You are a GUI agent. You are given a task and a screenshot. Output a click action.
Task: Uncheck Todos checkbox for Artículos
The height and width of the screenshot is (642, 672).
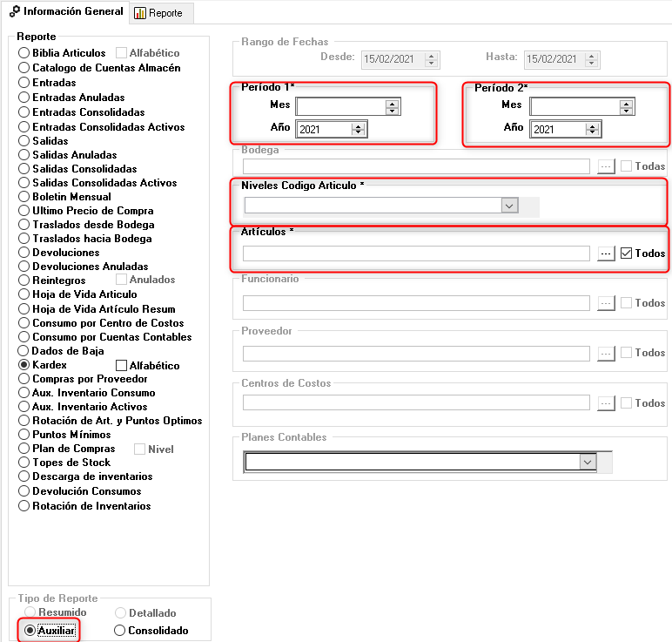627,253
